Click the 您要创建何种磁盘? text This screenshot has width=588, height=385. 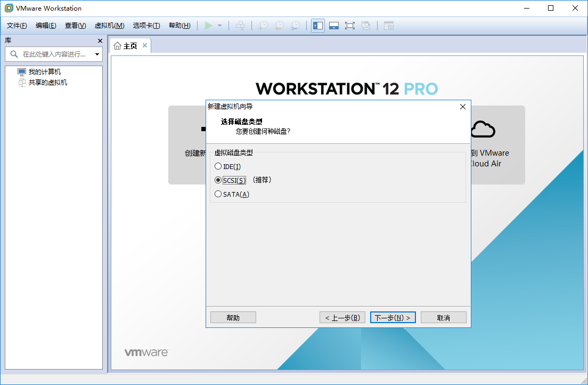tap(263, 132)
